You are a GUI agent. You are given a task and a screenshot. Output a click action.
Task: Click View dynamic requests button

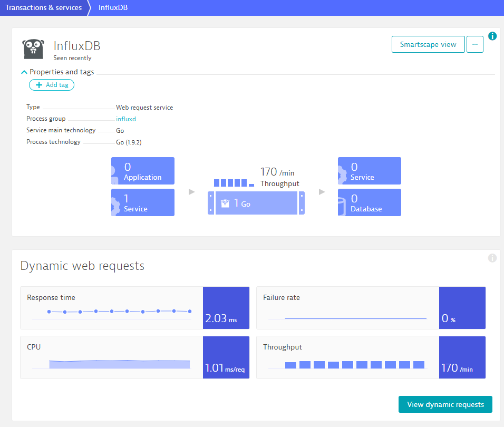click(x=445, y=404)
